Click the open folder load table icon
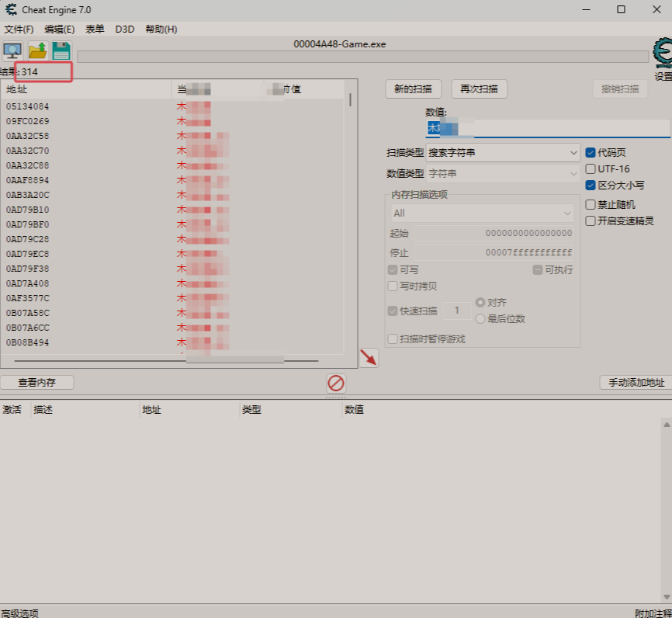672x618 pixels. coord(38,50)
